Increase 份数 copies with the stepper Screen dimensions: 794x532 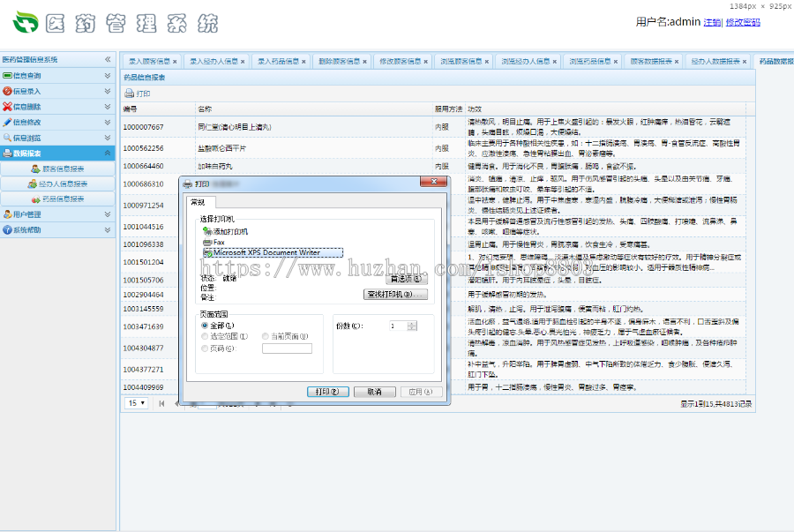tap(411, 325)
